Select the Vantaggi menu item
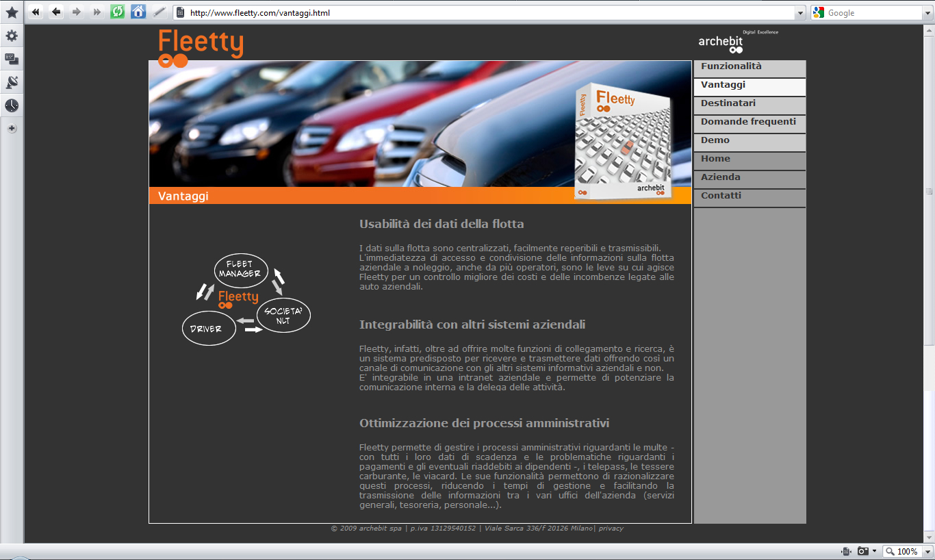Viewport: 935px width, 560px height. pyautogui.click(x=750, y=87)
